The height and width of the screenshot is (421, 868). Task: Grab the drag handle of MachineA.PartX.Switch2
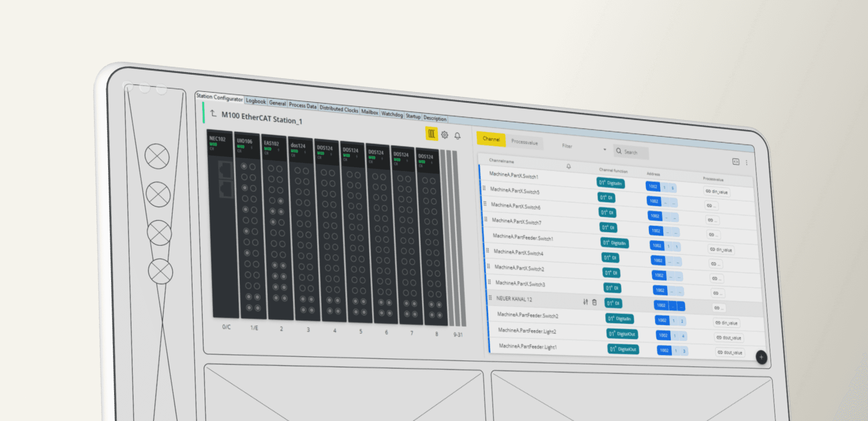tap(488, 266)
